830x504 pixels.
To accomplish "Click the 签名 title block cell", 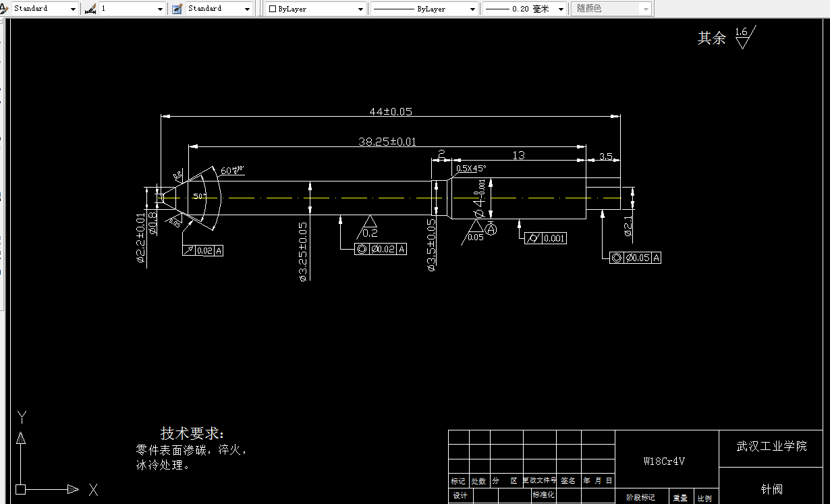I will [x=568, y=481].
